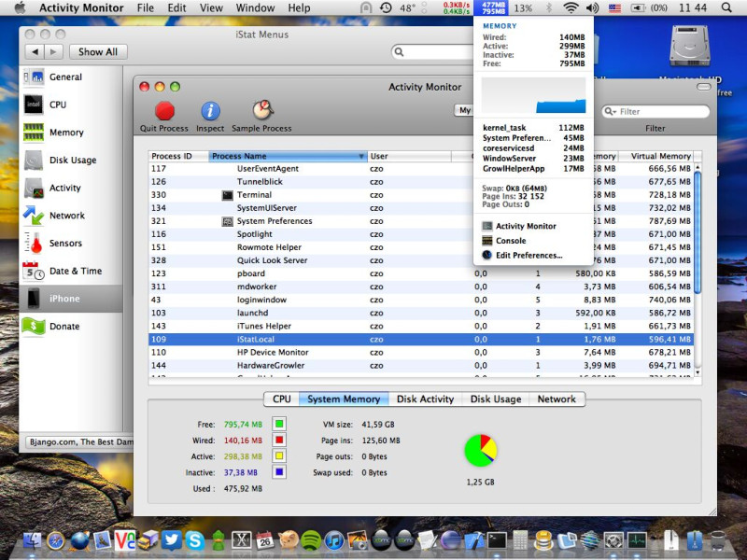Viewport: 747px width, 560px height.
Task: Switch to the CPU tab
Action: 282,399
